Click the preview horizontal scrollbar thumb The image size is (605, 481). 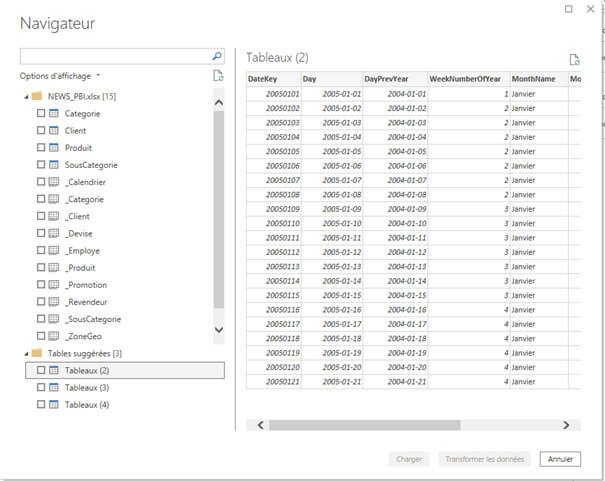(x=365, y=425)
